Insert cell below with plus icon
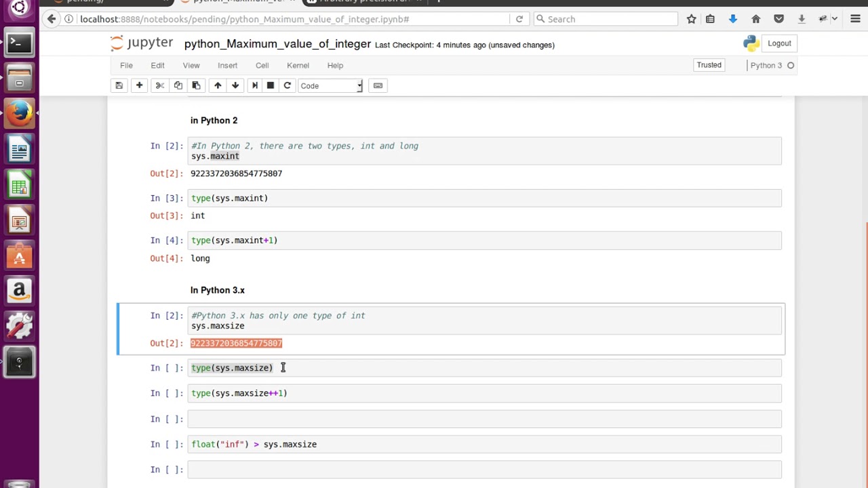Viewport: 868px width, 488px height. [x=139, y=85]
